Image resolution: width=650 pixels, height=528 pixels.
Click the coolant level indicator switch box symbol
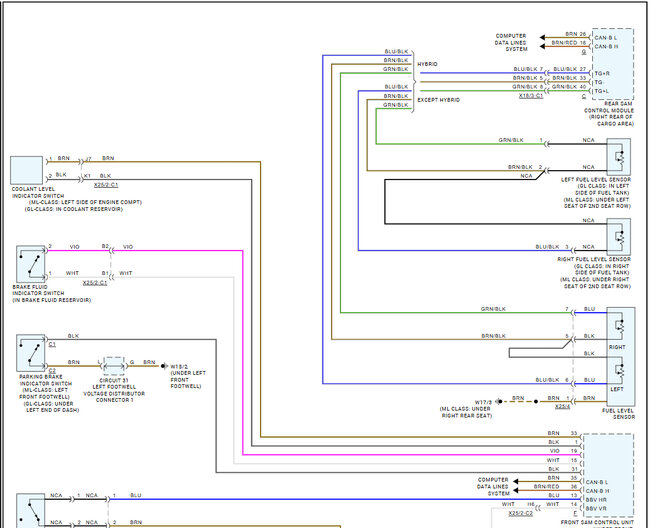tap(27, 170)
